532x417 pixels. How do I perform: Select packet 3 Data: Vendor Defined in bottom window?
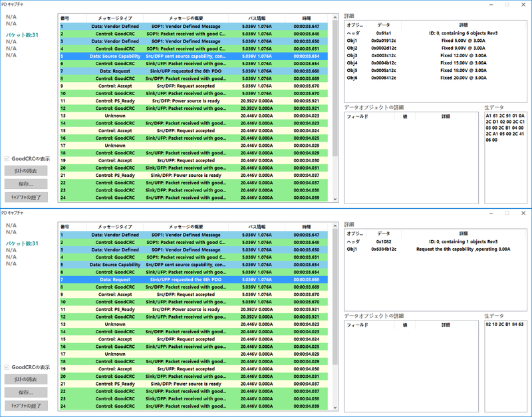click(x=194, y=249)
